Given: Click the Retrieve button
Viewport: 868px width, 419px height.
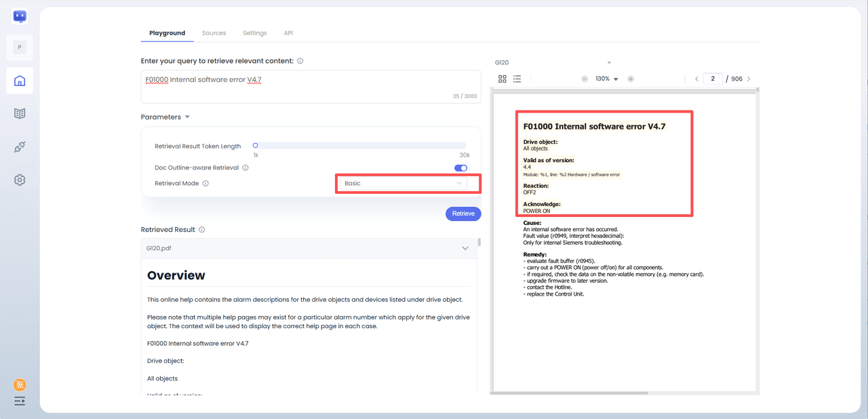Looking at the screenshot, I should click(463, 214).
